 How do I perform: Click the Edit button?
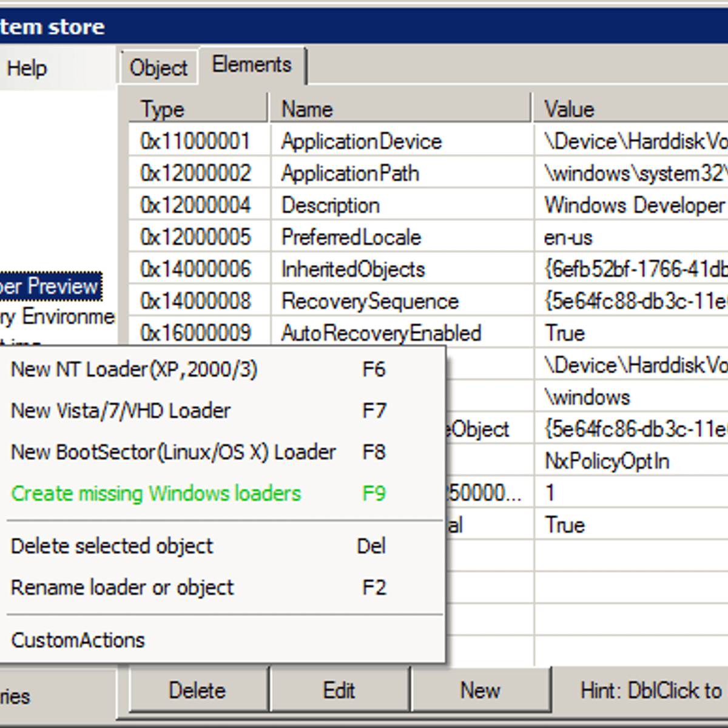[x=339, y=690]
